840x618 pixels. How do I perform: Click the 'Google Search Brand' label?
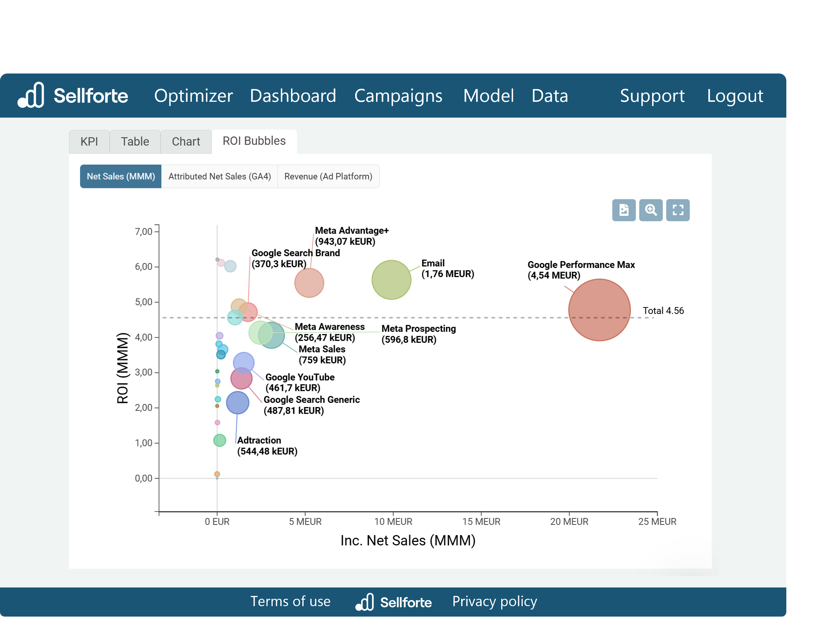click(295, 258)
